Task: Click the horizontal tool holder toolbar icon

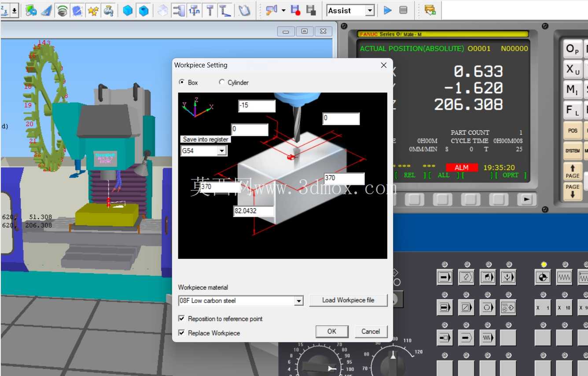Action: 178,11
